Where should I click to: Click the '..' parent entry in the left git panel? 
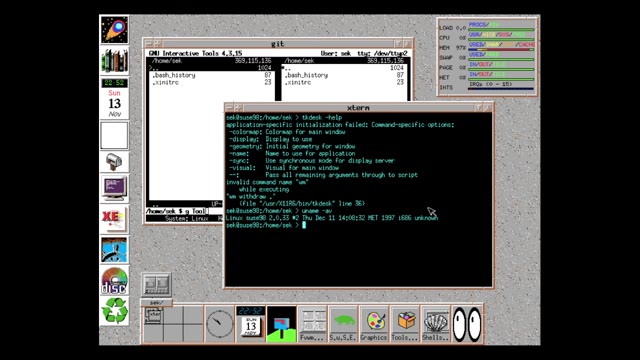click(211, 68)
